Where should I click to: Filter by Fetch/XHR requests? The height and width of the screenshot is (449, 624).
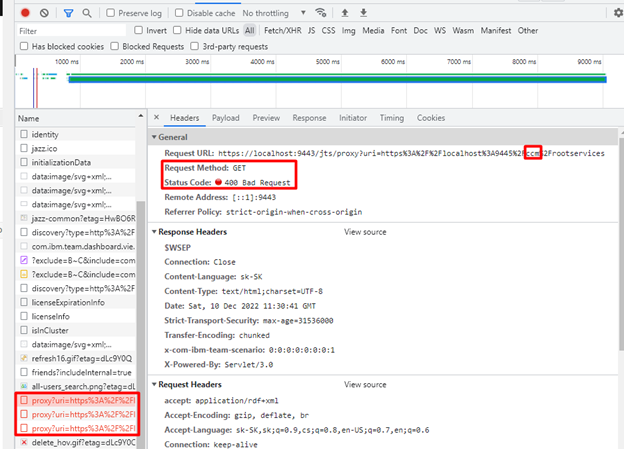283,30
